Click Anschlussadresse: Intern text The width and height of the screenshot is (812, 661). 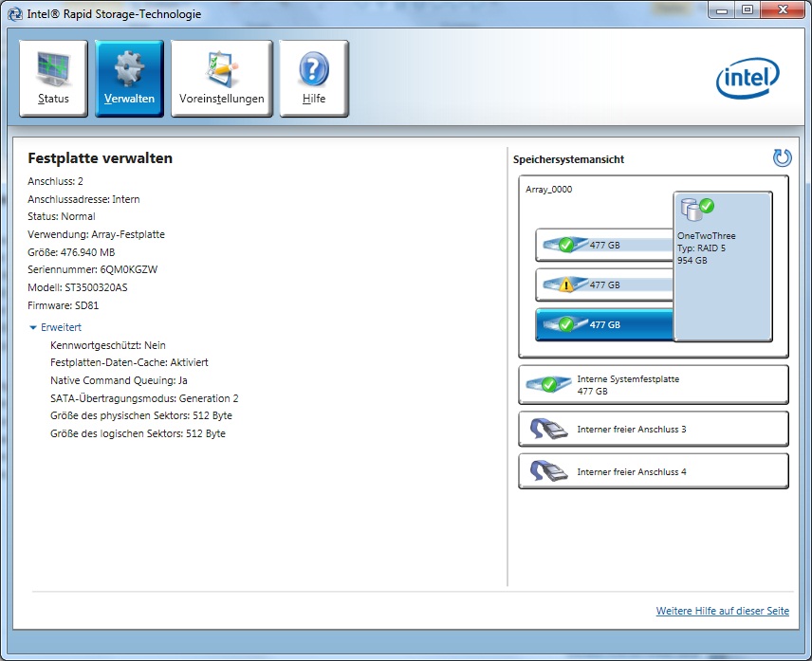coord(83,199)
